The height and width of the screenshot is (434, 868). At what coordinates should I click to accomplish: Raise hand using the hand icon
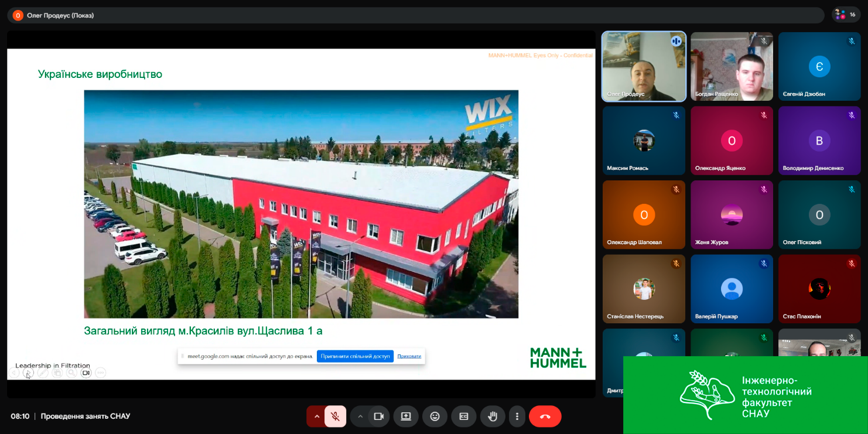click(493, 416)
